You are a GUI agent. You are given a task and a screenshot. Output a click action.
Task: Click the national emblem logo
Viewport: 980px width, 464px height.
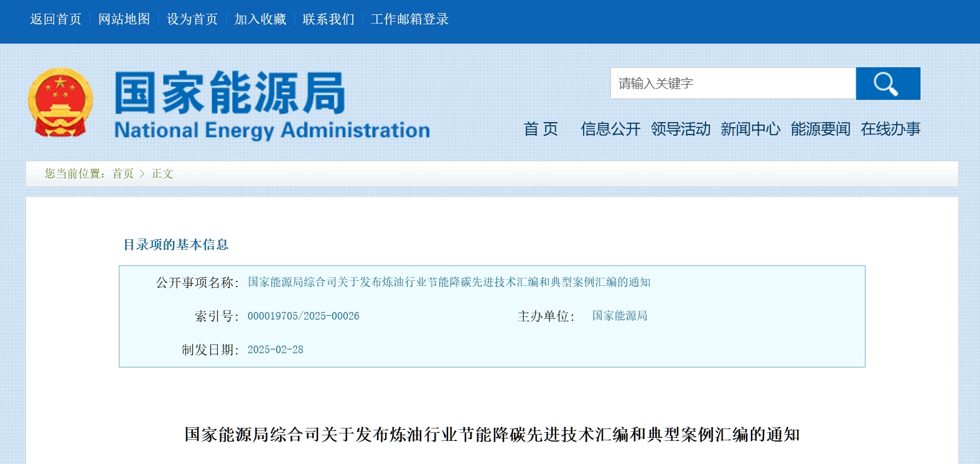click(x=60, y=103)
